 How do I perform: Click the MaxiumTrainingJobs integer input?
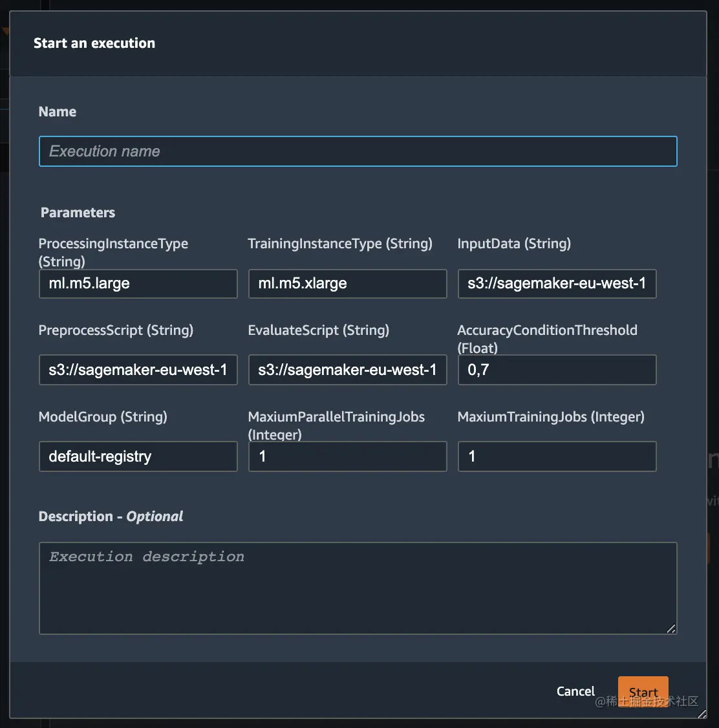pyautogui.click(x=557, y=456)
